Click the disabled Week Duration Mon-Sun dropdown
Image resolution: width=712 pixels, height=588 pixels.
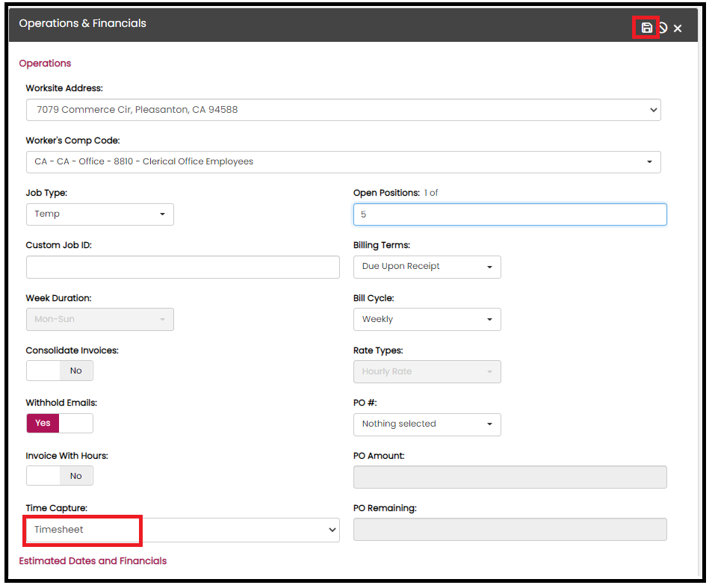tap(100, 319)
